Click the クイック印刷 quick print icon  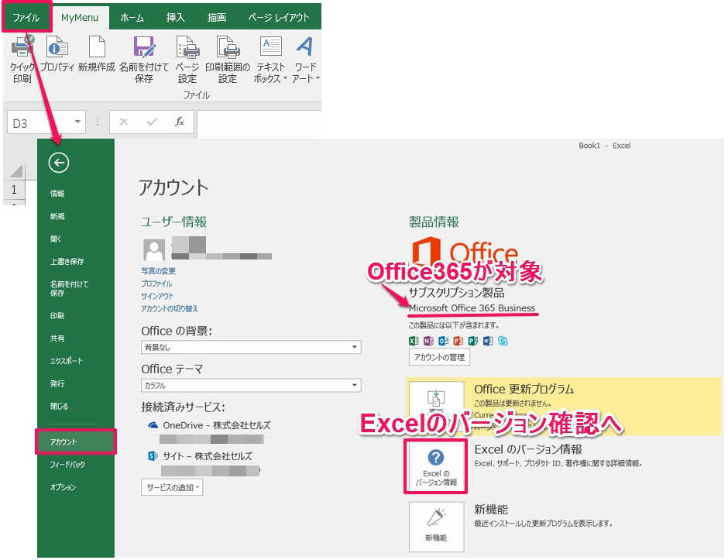point(22,60)
